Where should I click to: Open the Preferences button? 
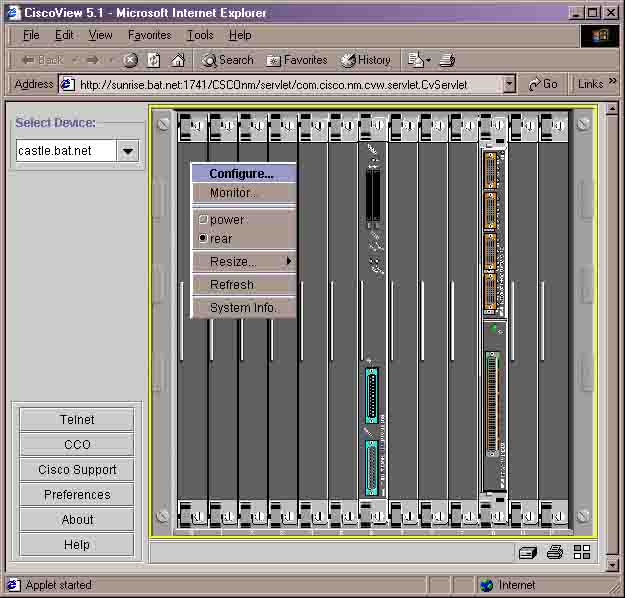[77, 494]
